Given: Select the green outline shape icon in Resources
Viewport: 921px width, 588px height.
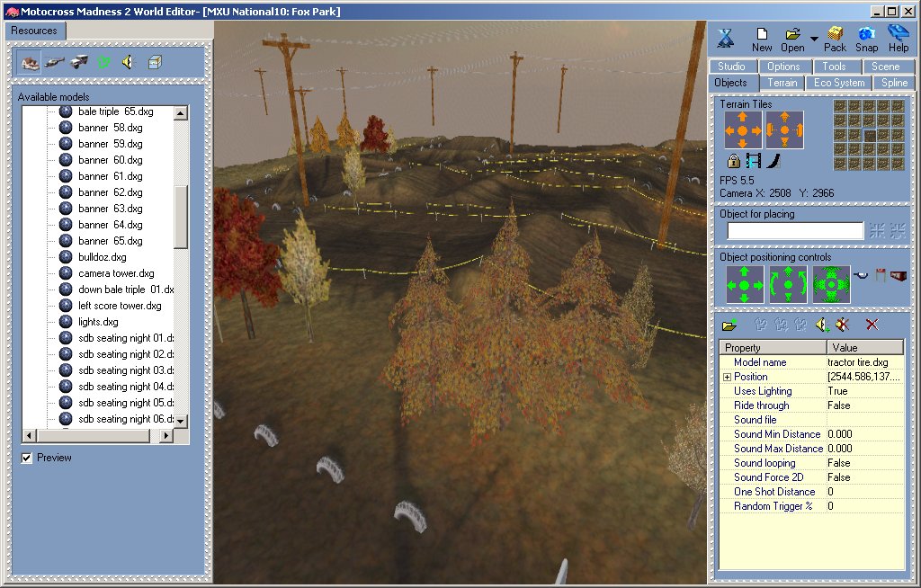Looking at the screenshot, I should point(103,62).
